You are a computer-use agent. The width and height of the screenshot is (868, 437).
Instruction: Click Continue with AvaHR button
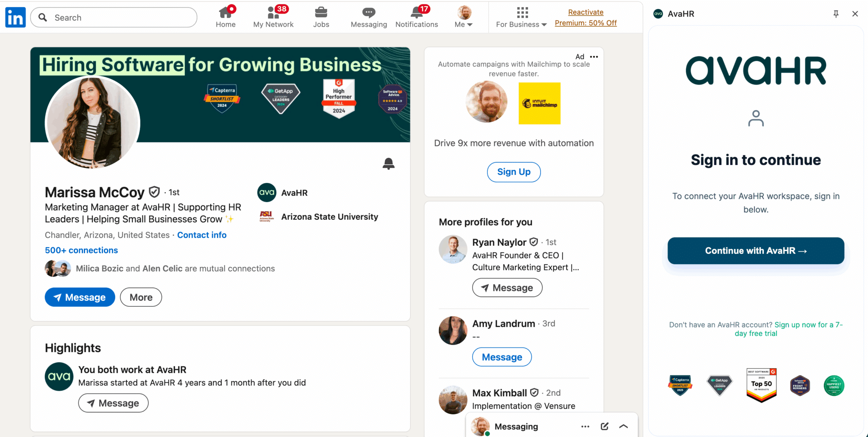[756, 251]
